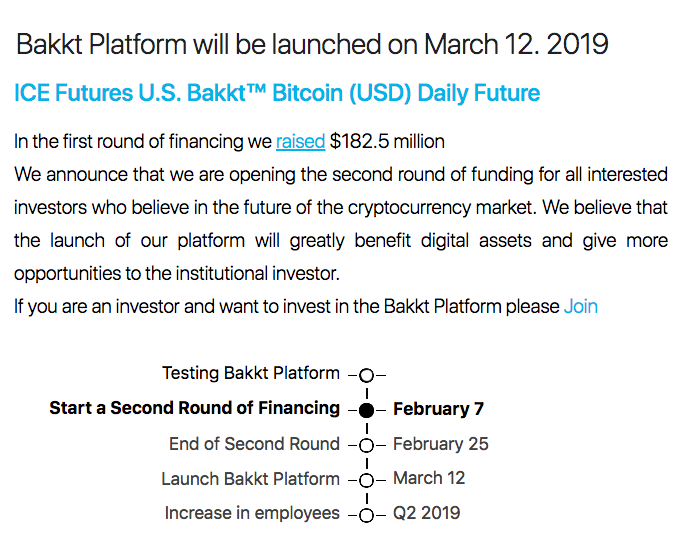Click the "February 25" date text

coord(440,443)
